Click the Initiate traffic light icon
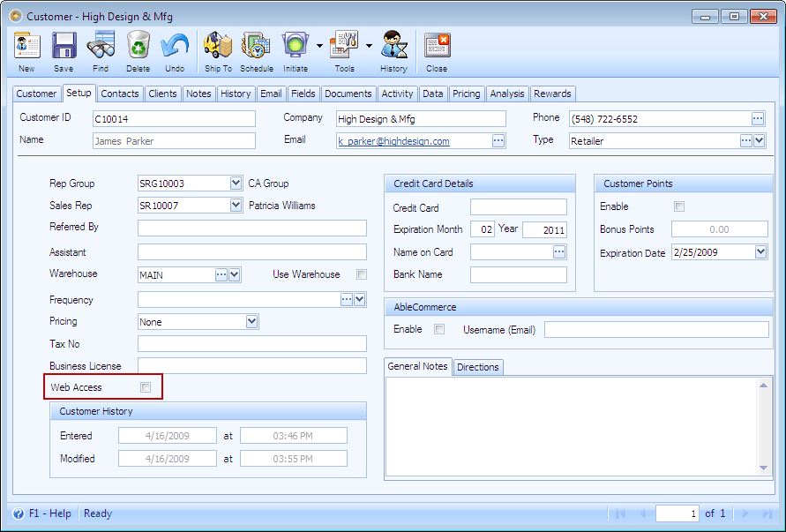Image resolution: width=786 pixels, height=532 pixels. (296, 46)
